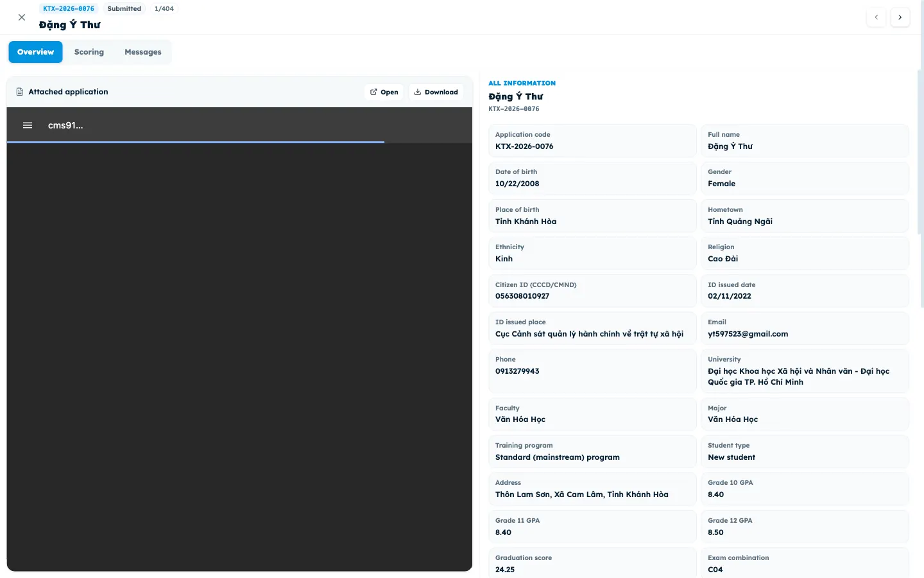
Task: Click the PDF loading progress bar
Action: click(196, 142)
